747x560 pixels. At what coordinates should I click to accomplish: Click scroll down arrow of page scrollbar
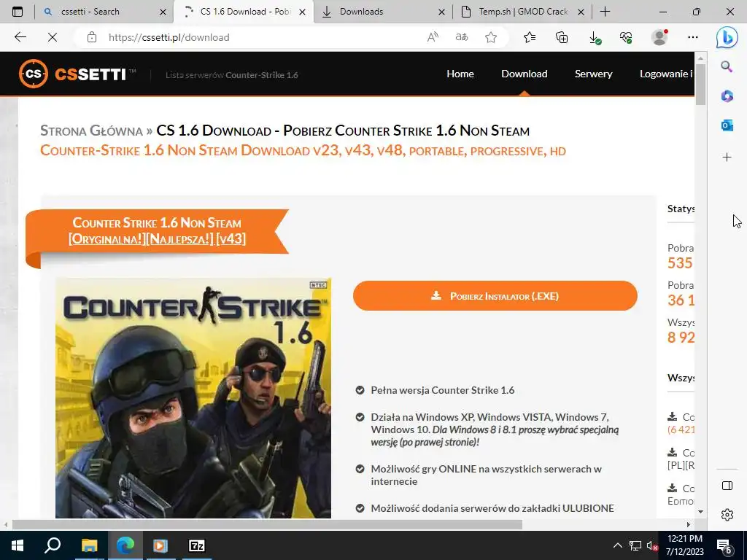click(x=700, y=512)
